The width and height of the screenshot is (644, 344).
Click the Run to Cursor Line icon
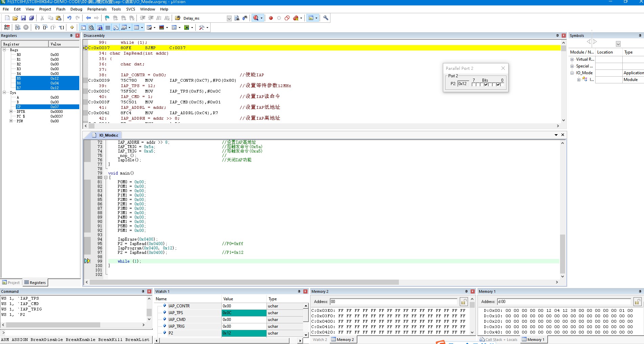point(61,27)
